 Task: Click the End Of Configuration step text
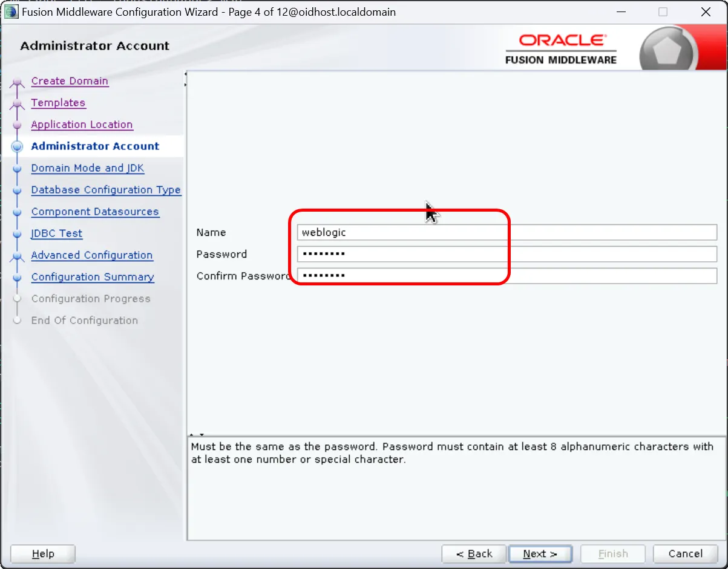tap(85, 320)
